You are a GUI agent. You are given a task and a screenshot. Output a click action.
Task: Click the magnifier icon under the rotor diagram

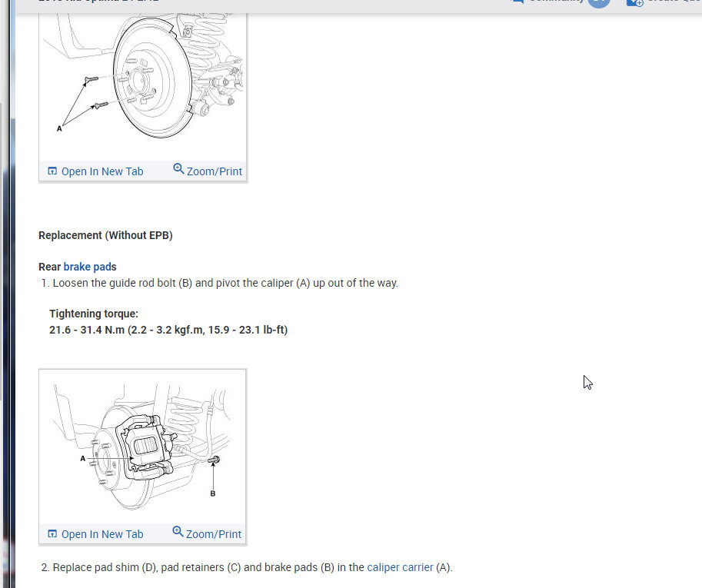pos(178,168)
